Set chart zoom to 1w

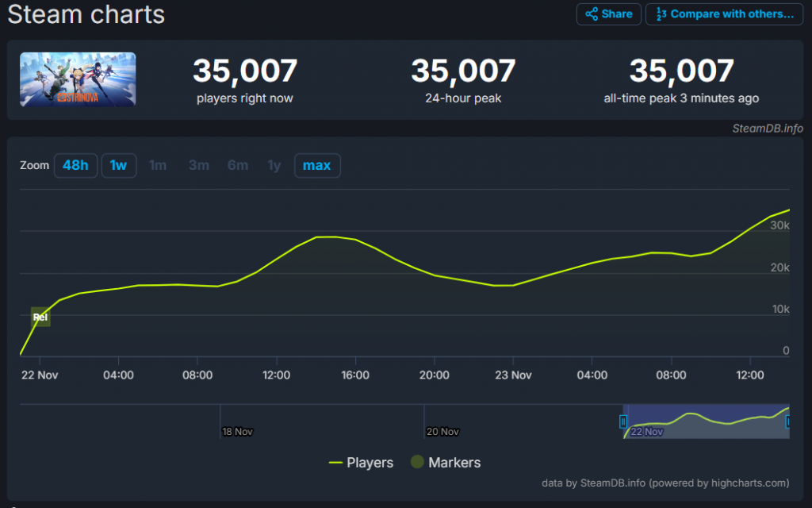click(119, 165)
